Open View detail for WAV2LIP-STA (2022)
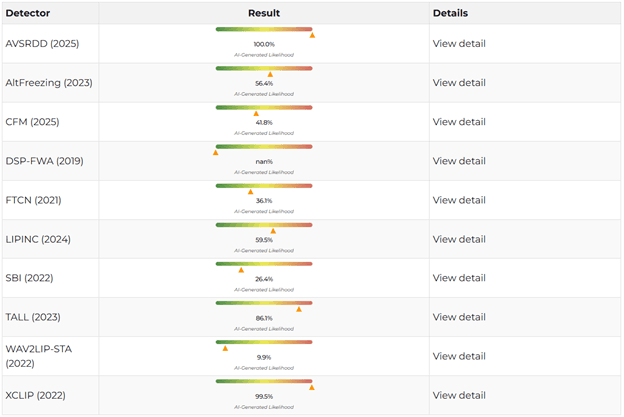The width and height of the screenshot is (624, 417). [459, 356]
